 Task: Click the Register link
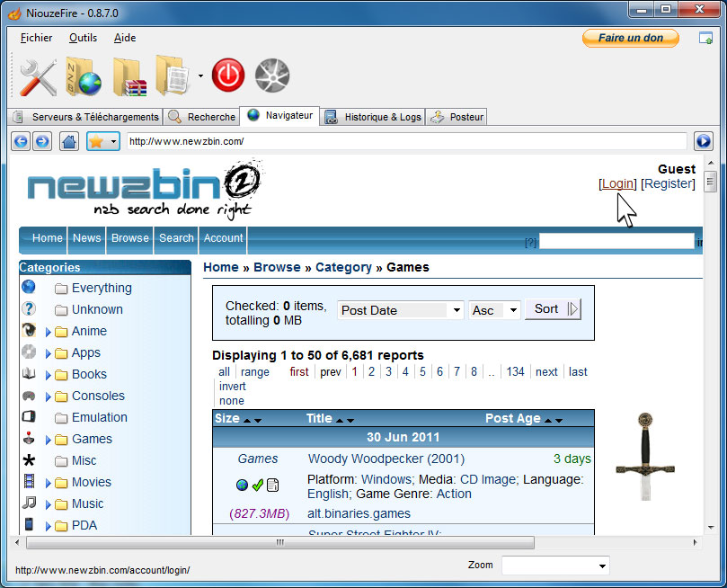click(x=668, y=183)
